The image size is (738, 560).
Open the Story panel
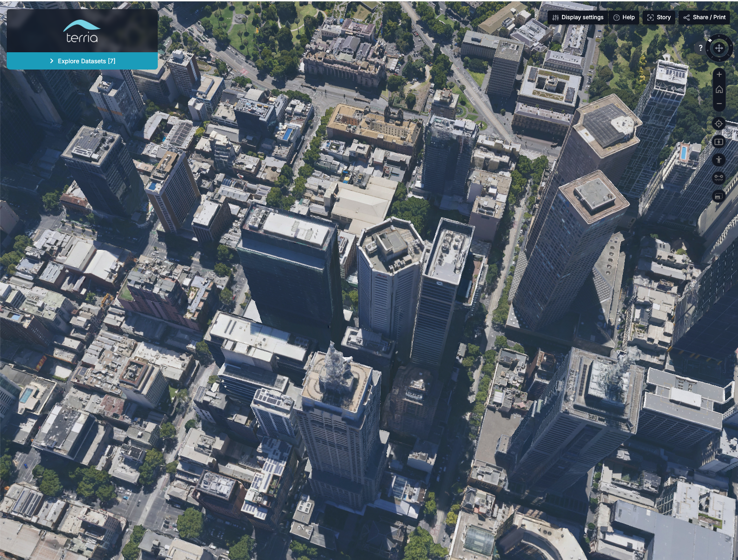pyautogui.click(x=659, y=17)
